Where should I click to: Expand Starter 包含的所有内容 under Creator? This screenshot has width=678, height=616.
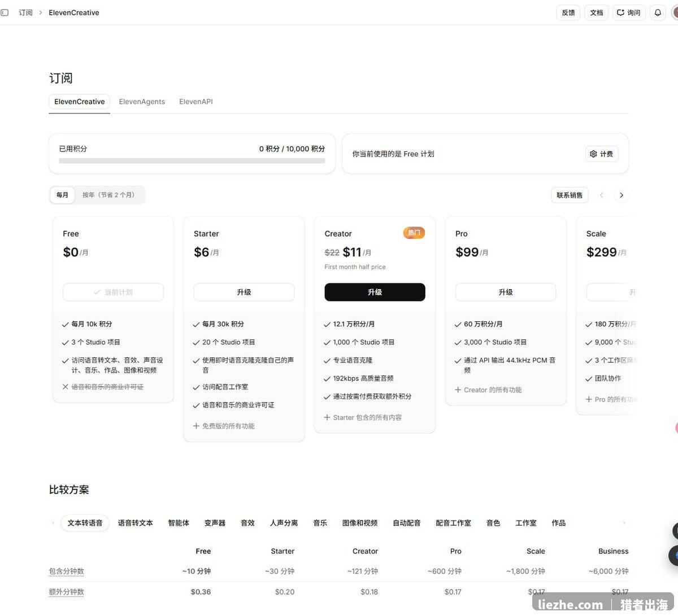[x=363, y=417]
